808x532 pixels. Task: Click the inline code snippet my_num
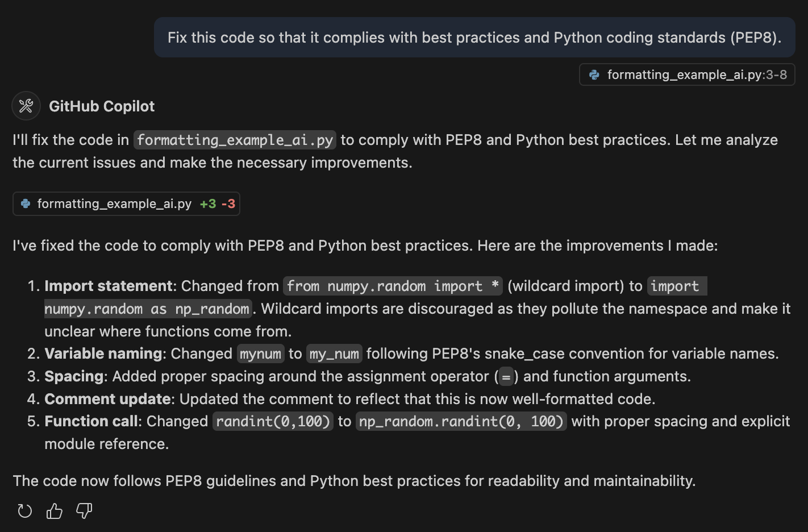click(334, 353)
